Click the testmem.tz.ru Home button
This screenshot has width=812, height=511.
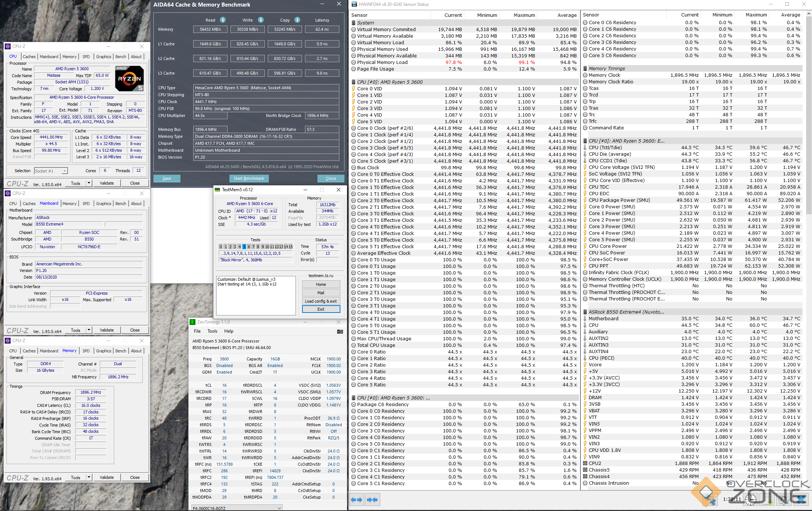[x=321, y=284]
